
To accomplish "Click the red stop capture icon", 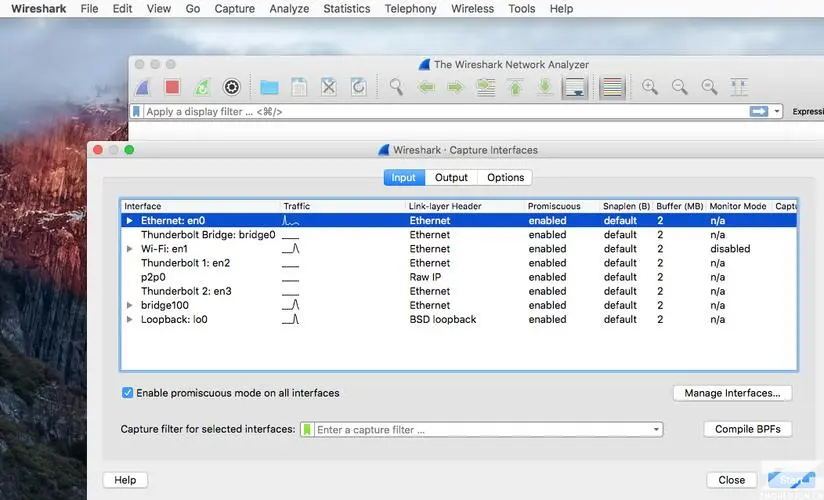I will pyautogui.click(x=172, y=88).
